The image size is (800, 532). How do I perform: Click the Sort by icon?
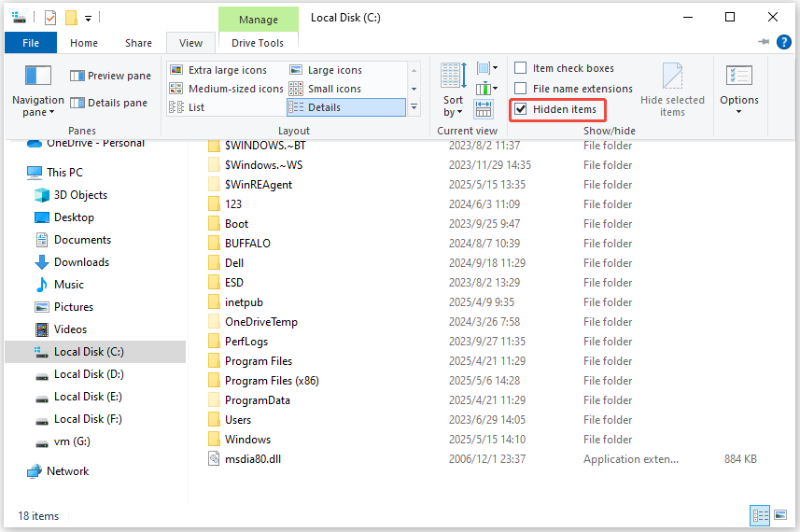tap(453, 76)
